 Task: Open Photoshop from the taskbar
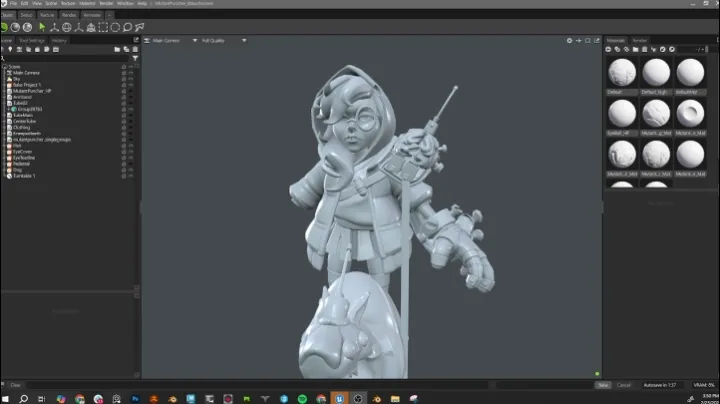point(135,398)
